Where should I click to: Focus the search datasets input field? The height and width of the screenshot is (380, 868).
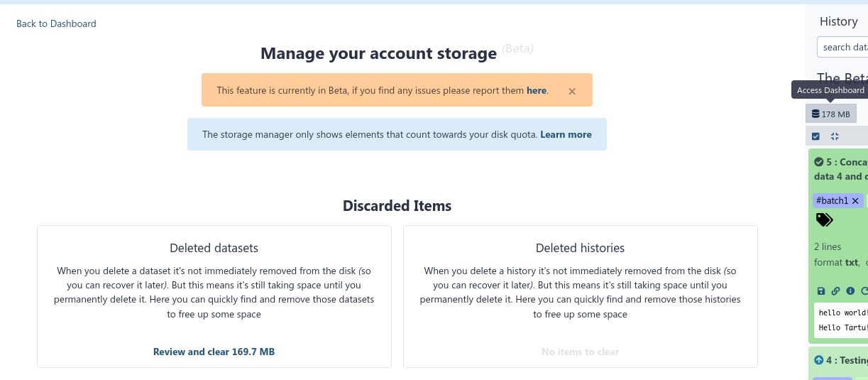pos(843,47)
